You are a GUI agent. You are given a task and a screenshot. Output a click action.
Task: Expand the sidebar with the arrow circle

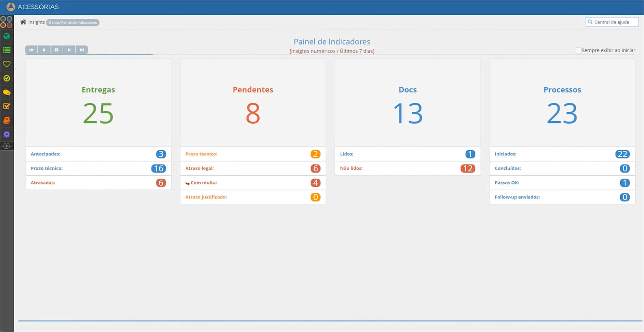(7, 146)
